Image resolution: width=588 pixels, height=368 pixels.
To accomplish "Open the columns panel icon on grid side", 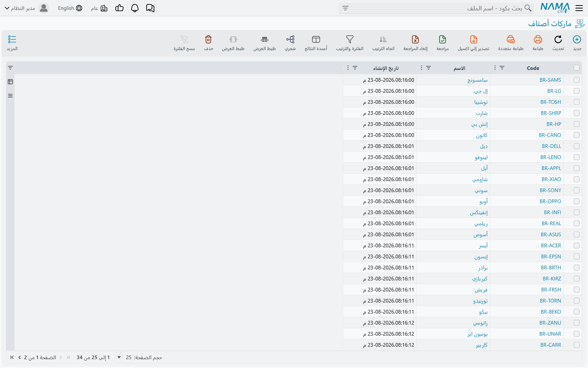I will [x=10, y=82].
